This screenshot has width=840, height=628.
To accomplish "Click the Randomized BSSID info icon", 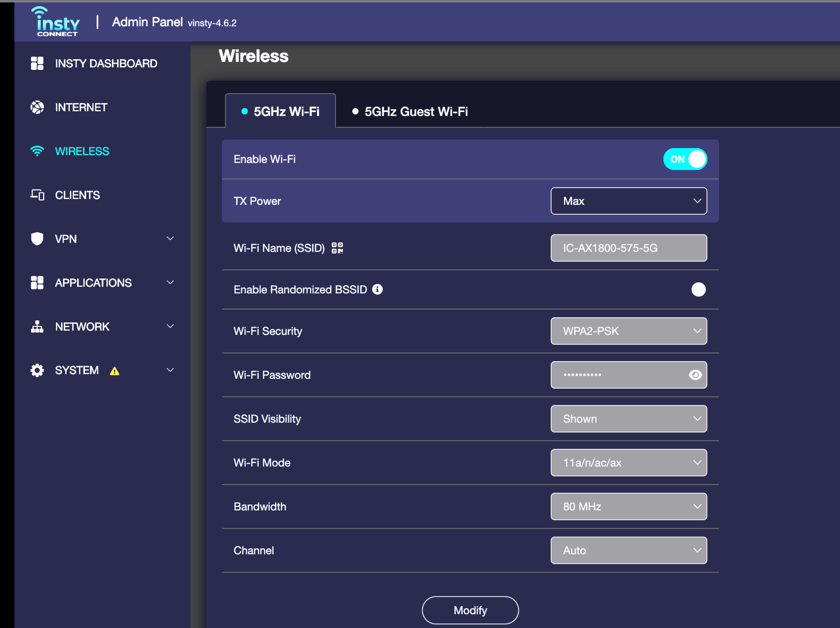I will [x=377, y=289].
